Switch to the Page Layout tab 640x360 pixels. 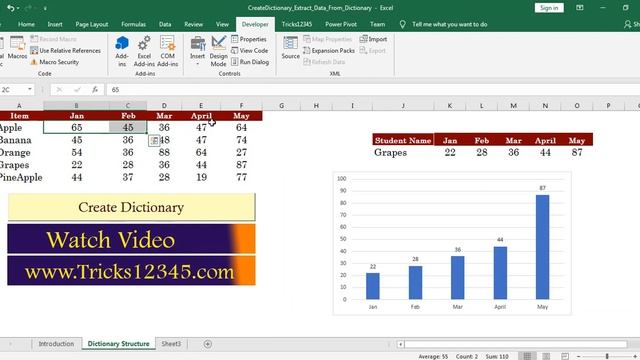tap(92, 24)
